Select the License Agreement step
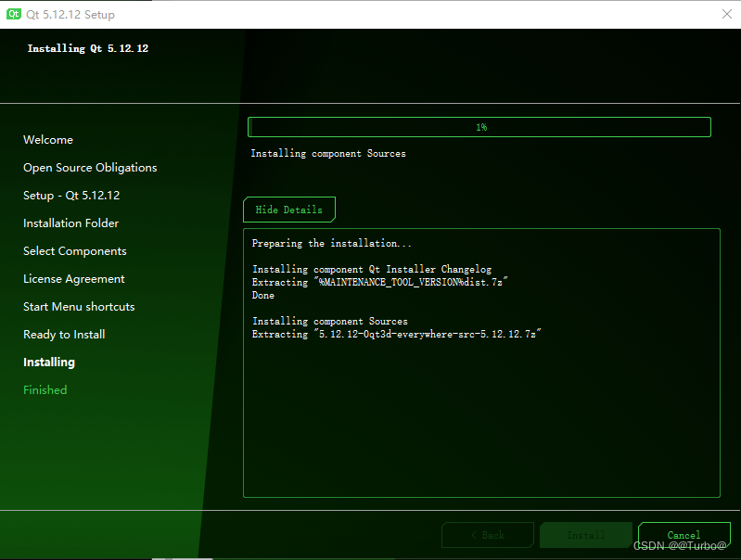741x560 pixels. point(73,279)
